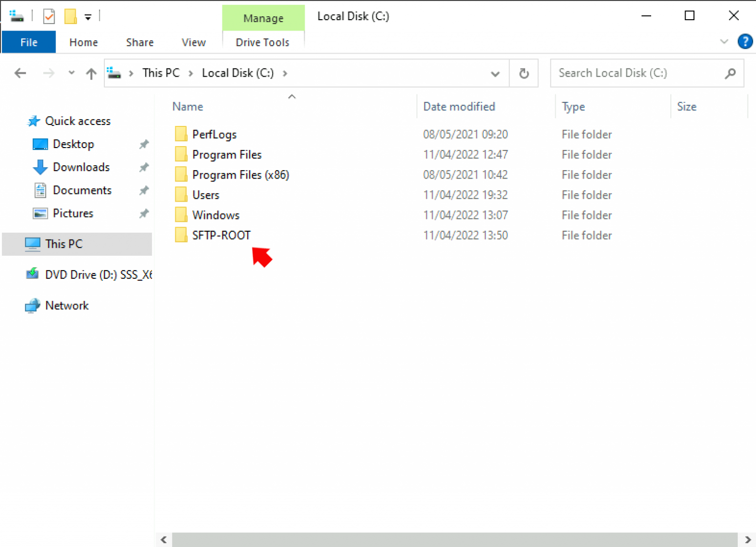Open the Customize Quick Access Toolbar dropdown

[88, 16]
